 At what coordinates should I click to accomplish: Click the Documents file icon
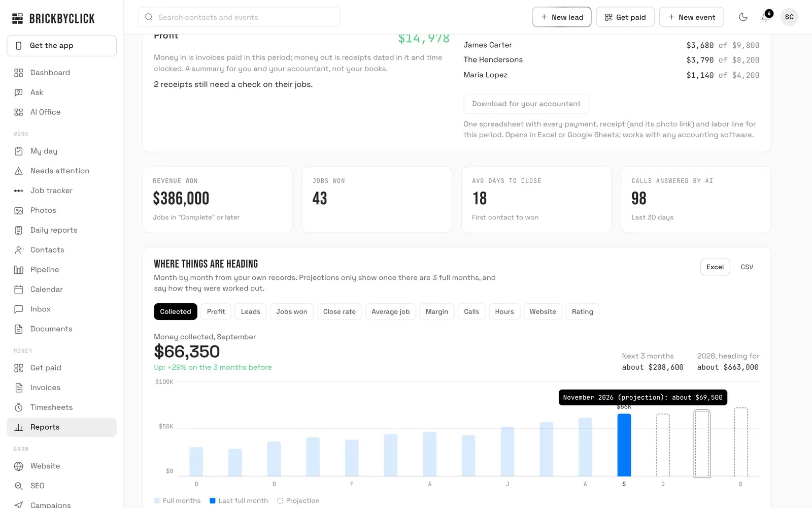(19, 329)
